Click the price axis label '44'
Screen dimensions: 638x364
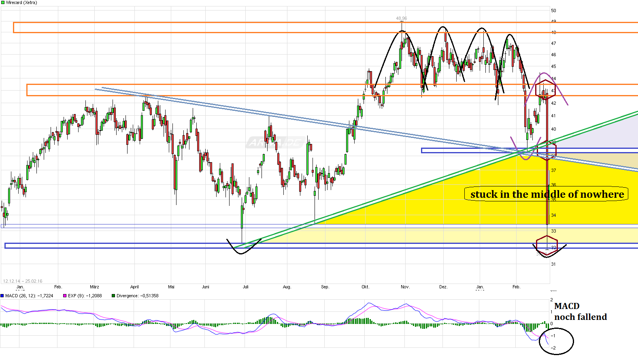553,78
